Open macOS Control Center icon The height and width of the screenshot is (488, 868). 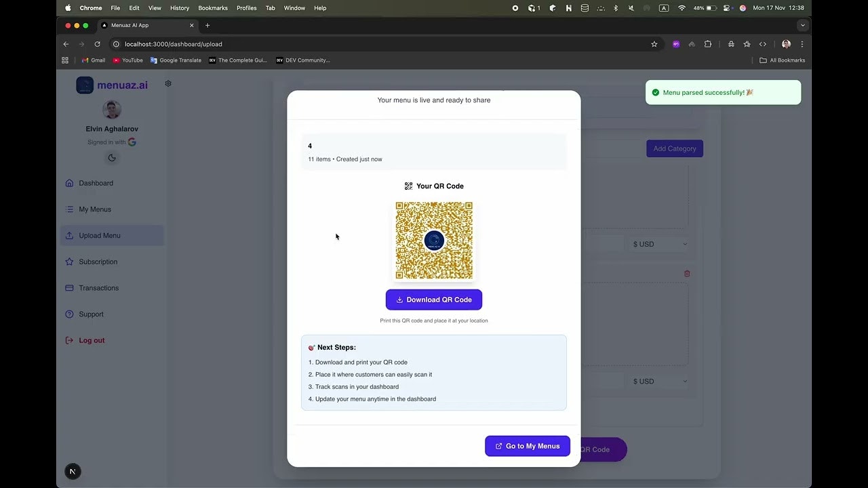[728, 8]
